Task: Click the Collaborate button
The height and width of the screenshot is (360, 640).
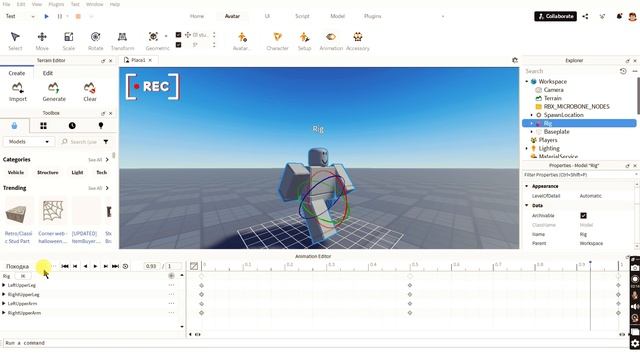Action: coord(556,16)
